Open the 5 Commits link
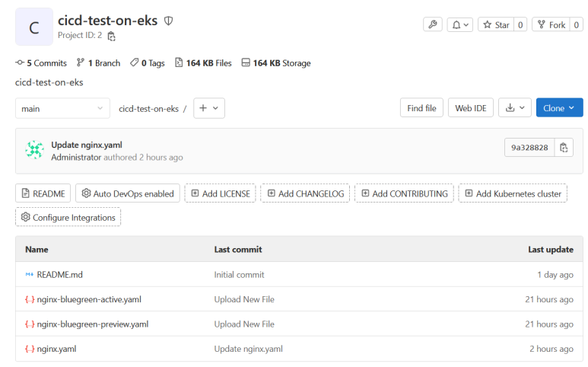The height and width of the screenshot is (367, 588). (x=41, y=63)
